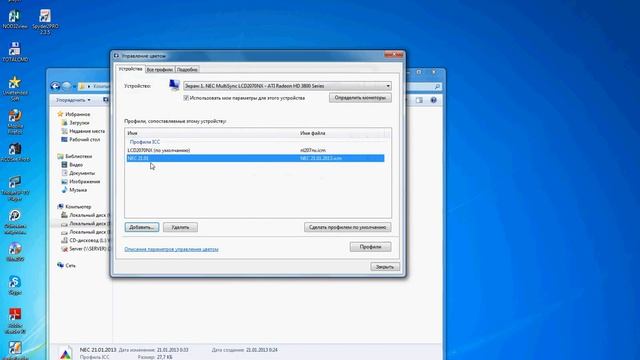The image size is (640, 360).
Task: Open the Daum PotPlayer desktop shortcut
Action: 15,188
